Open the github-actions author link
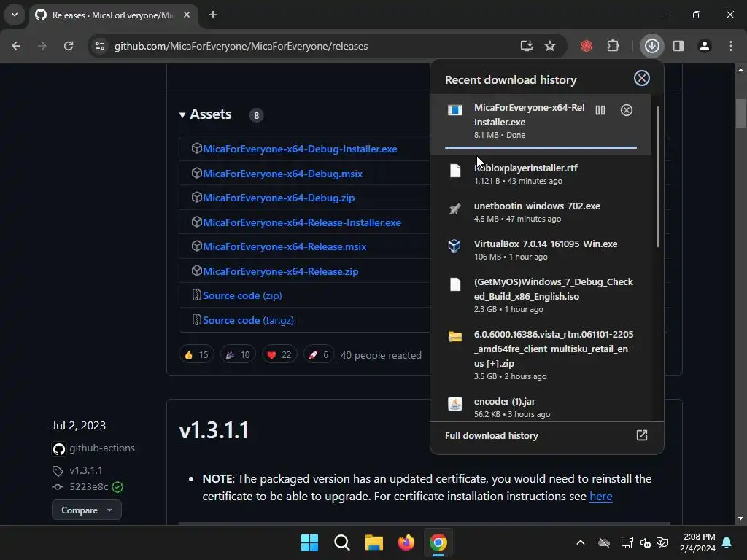 pyautogui.click(x=102, y=448)
